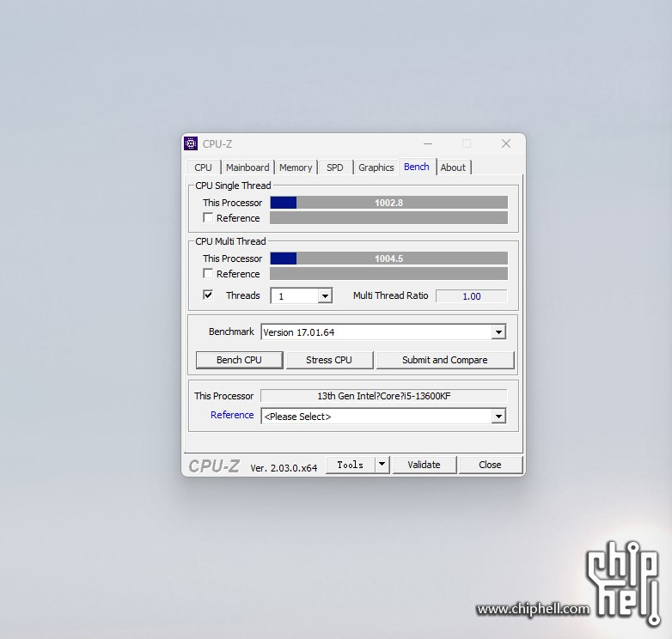Uncheck the Threads checkbox

pos(208,295)
